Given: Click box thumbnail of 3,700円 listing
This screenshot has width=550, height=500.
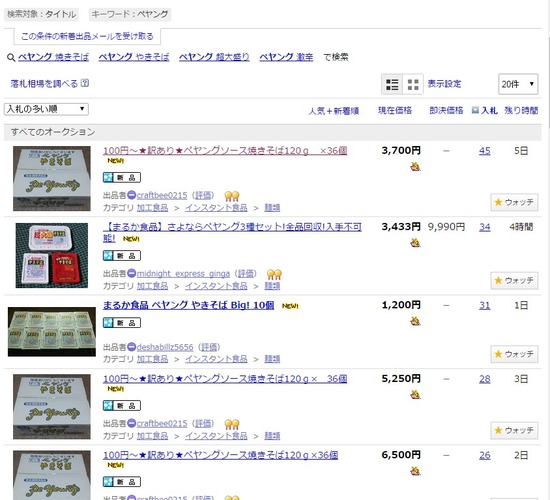Looking at the screenshot, I should click(52, 179).
